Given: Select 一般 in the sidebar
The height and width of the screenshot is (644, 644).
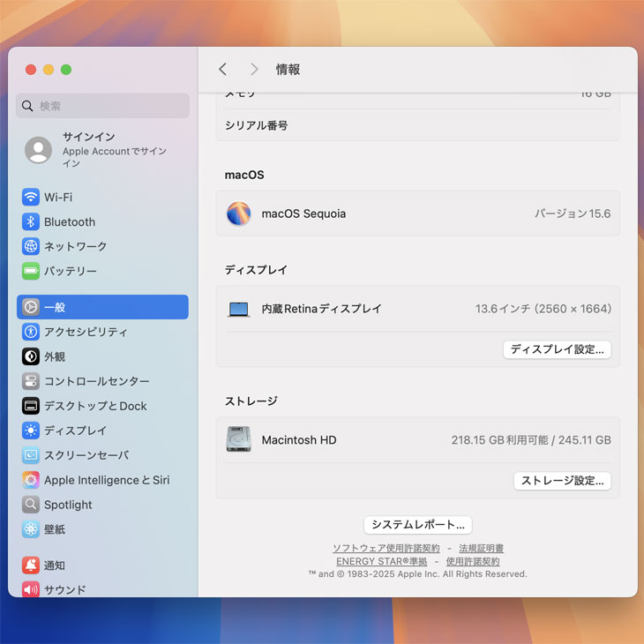Looking at the screenshot, I should pyautogui.click(x=102, y=307).
